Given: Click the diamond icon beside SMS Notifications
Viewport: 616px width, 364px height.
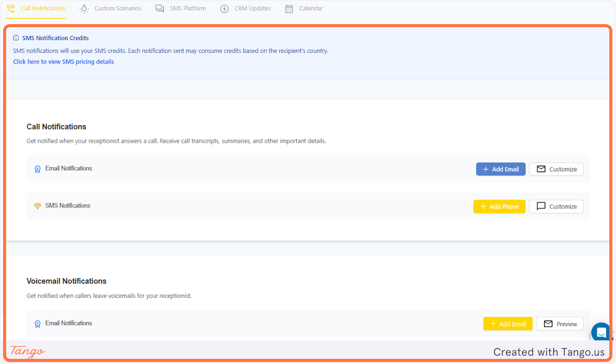Looking at the screenshot, I should 37,206.
